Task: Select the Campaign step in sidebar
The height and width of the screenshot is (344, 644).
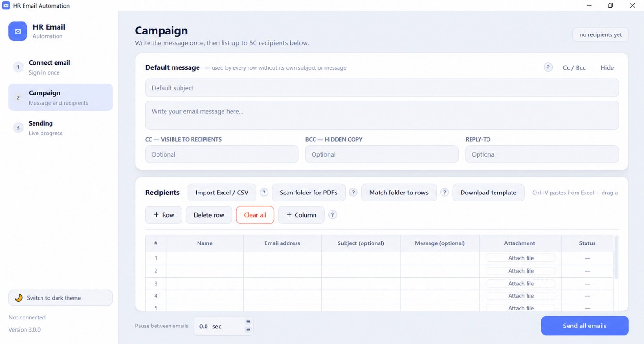Action: coord(60,97)
